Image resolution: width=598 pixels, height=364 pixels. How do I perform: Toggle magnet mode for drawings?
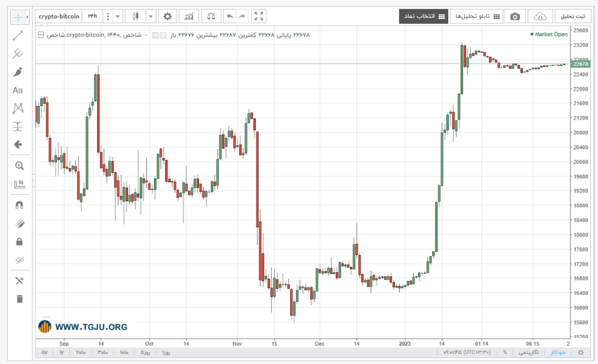(19, 205)
